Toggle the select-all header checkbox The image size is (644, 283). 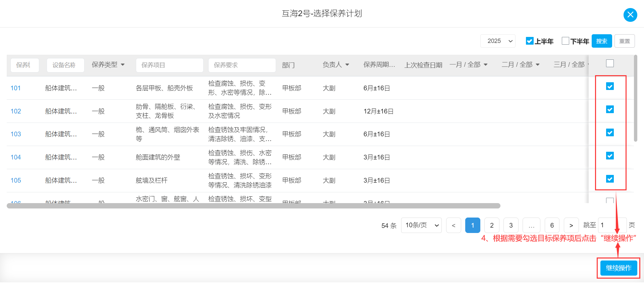[x=610, y=63]
